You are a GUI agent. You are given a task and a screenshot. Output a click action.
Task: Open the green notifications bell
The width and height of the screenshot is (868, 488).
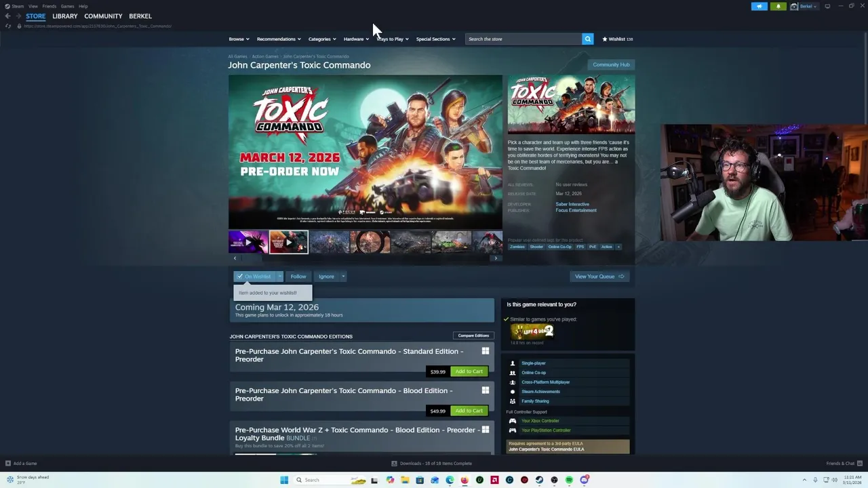click(x=778, y=6)
